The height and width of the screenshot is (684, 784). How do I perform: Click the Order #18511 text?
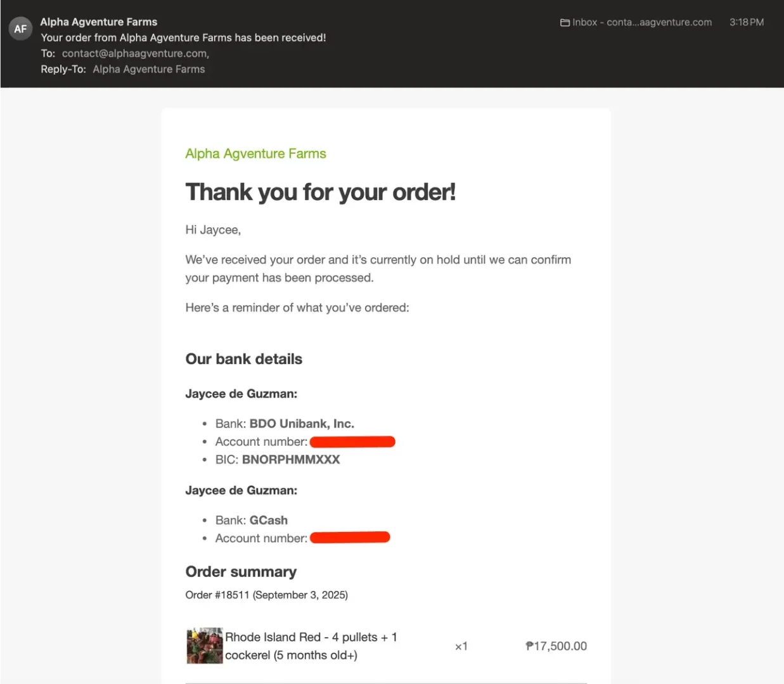pos(217,595)
